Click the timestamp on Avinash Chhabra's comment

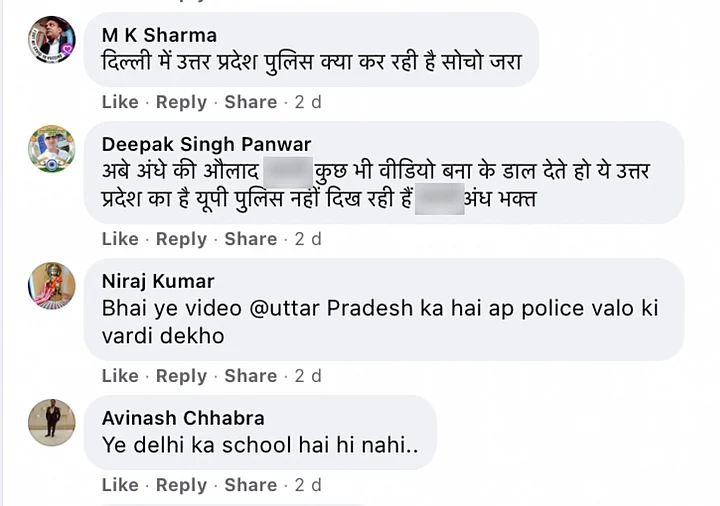point(308,485)
